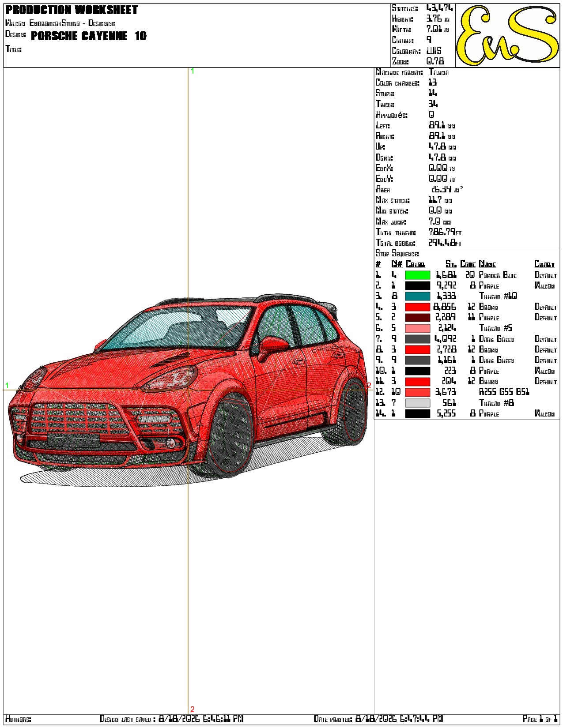Click the 'Name' column header
Image resolution: width=563 pixels, height=728 pixels.
pos(487,264)
